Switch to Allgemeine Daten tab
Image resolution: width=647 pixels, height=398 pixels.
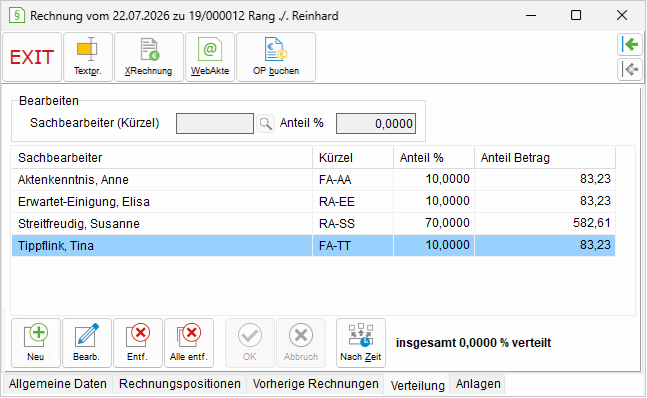point(58,384)
